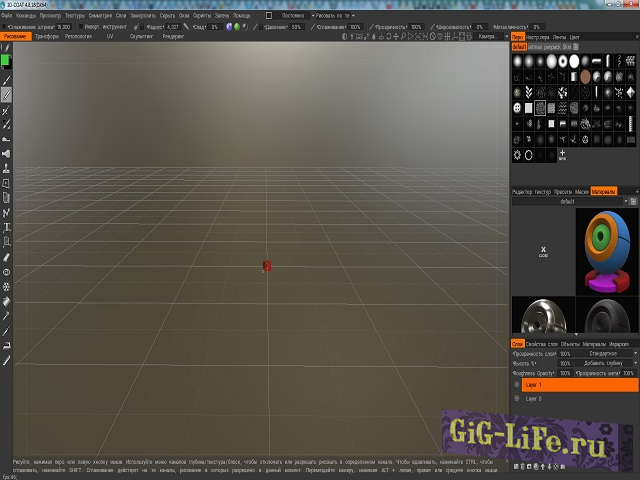640x480 pixels.
Task: Select the text tool marked T
Action: [6, 227]
